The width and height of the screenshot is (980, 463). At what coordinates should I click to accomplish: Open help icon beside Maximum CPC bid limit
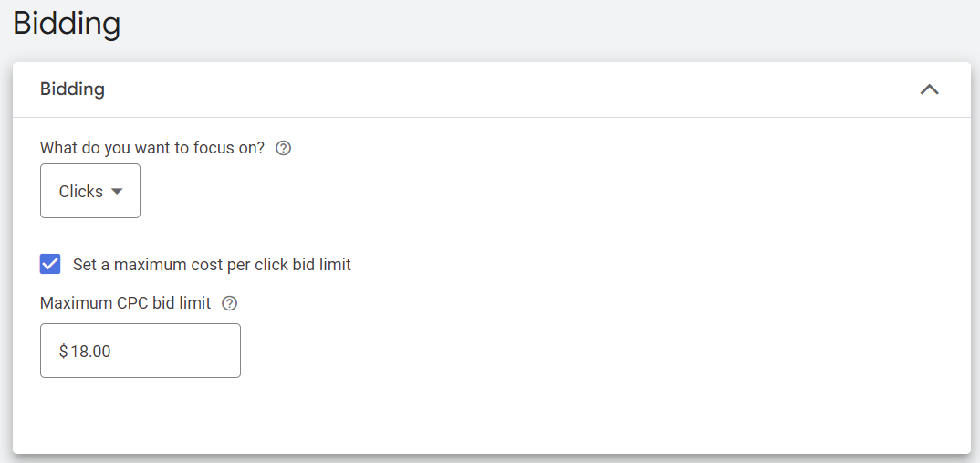[229, 303]
